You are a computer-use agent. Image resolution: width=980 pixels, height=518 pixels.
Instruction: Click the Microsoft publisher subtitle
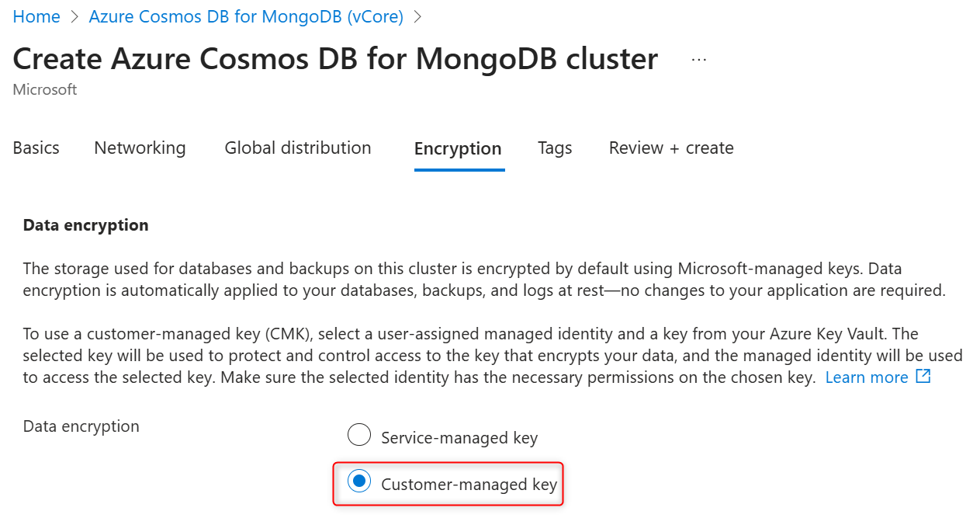point(45,90)
